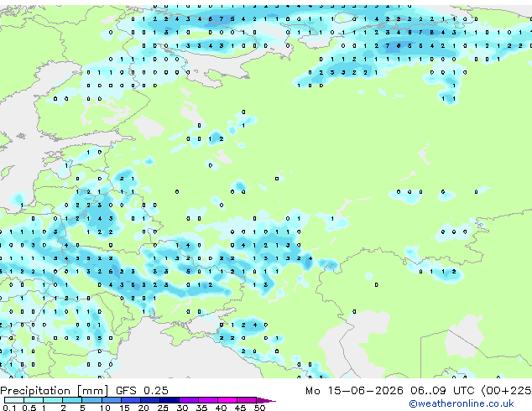Click the 35–40 mm legend color swatch
This screenshot has width=532, height=411.
click(208, 400)
